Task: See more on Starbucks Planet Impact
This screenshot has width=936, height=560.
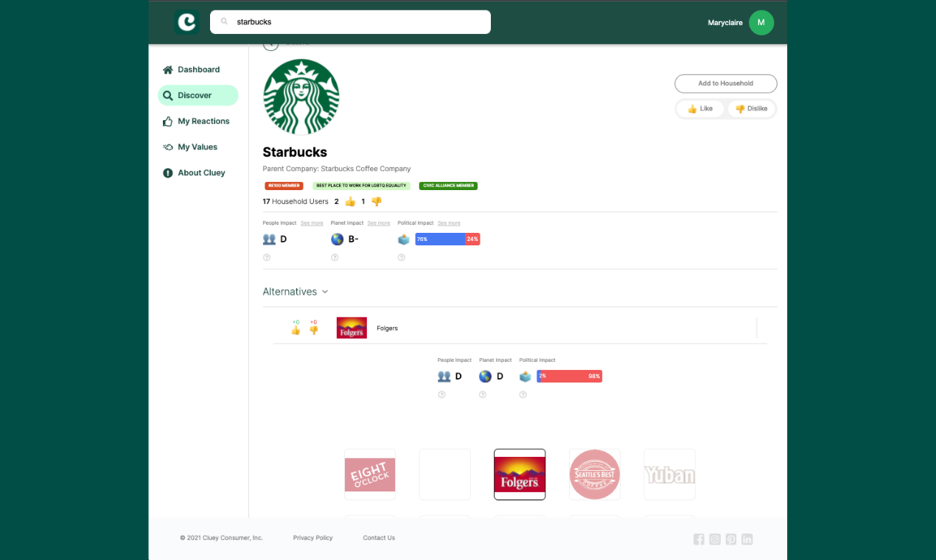Action: pyautogui.click(x=379, y=223)
